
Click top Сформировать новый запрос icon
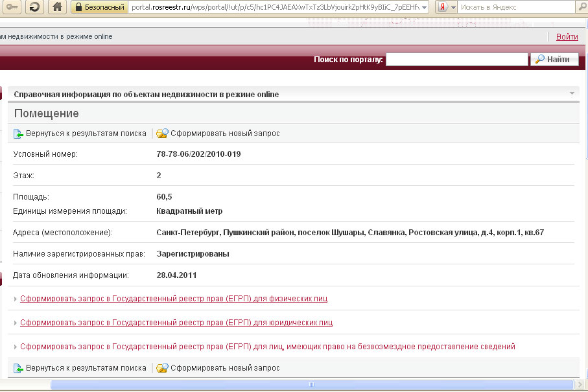coord(162,133)
